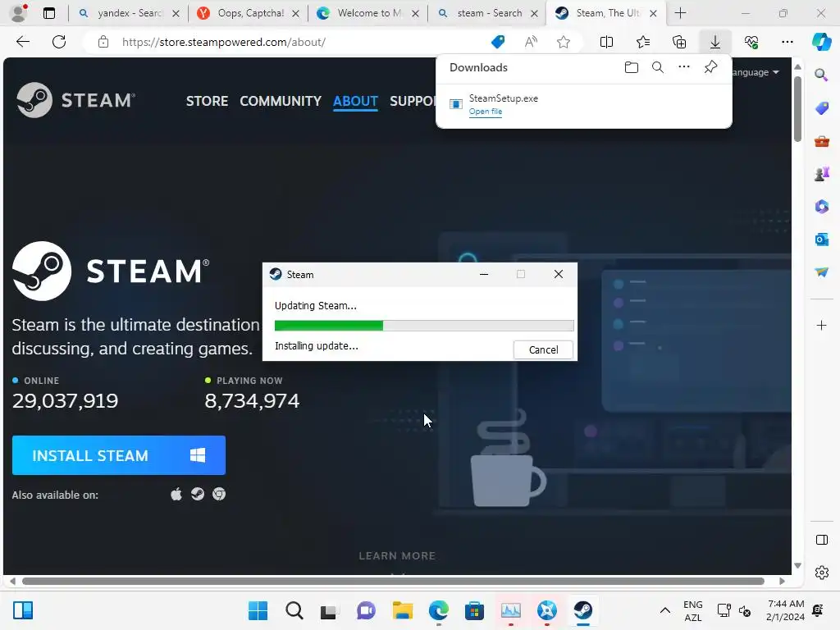Viewport: 840px width, 630px height.
Task: Add a sidebar app with plus
Action: (x=821, y=325)
